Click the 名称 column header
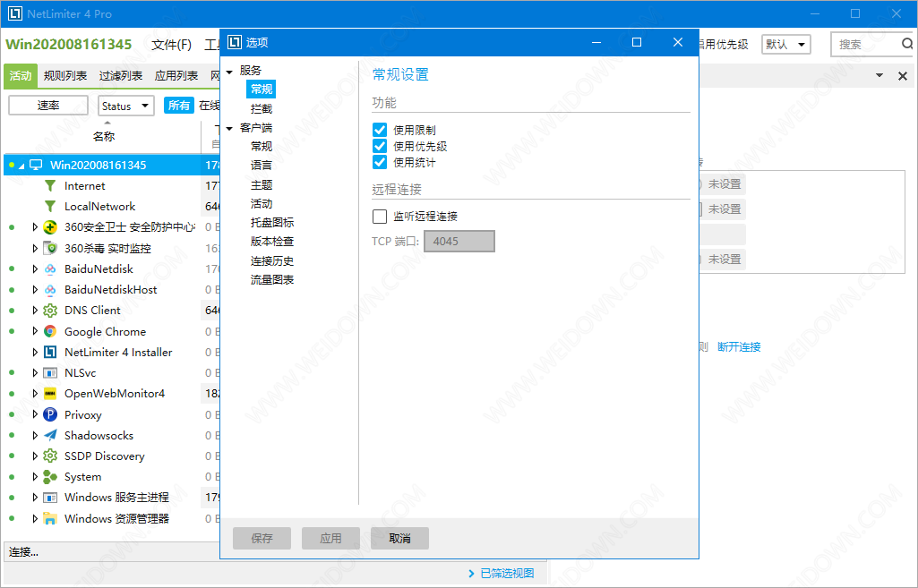Image resolution: width=918 pixels, height=588 pixels. coord(104,136)
